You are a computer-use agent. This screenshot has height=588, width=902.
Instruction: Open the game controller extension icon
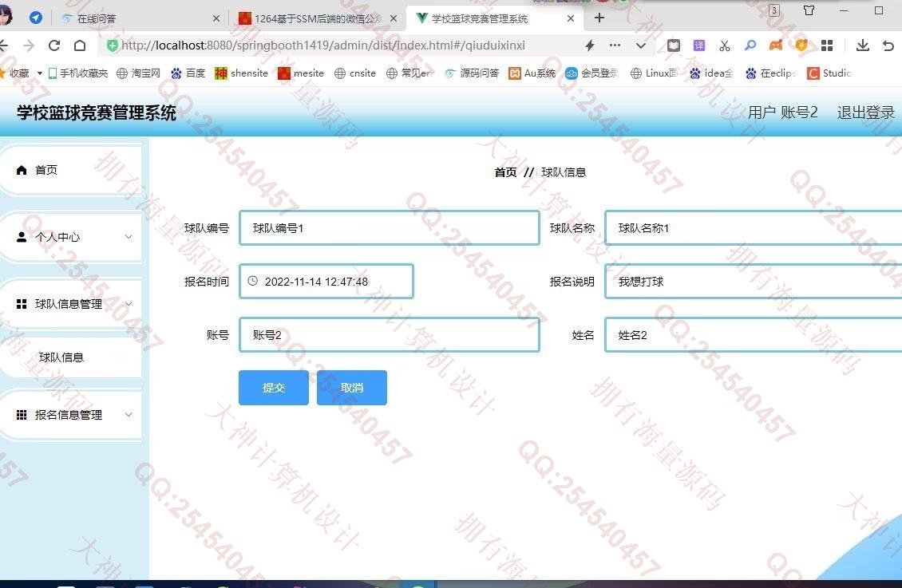tap(775, 45)
